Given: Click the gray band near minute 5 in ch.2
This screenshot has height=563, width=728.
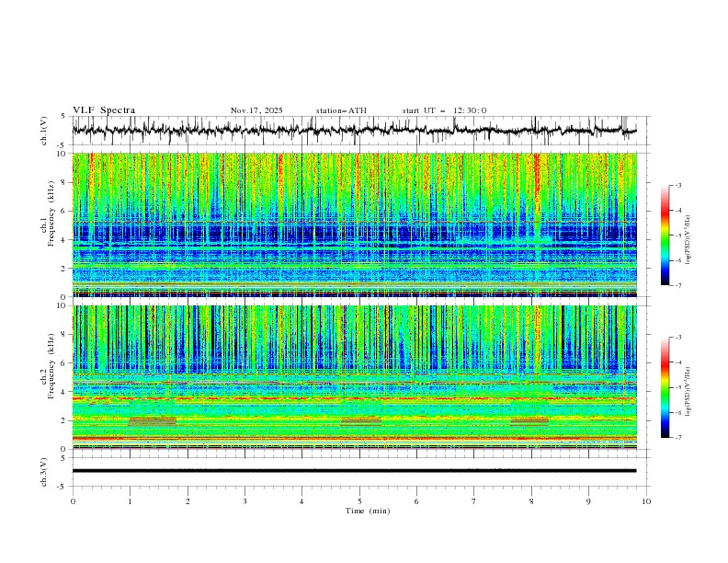Looking at the screenshot, I should (x=361, y=421).
